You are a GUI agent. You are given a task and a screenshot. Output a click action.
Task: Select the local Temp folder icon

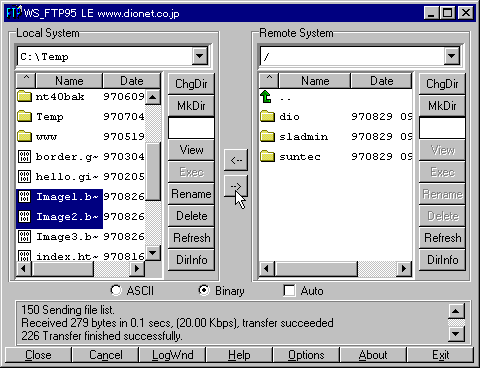[x=24, y=116]
